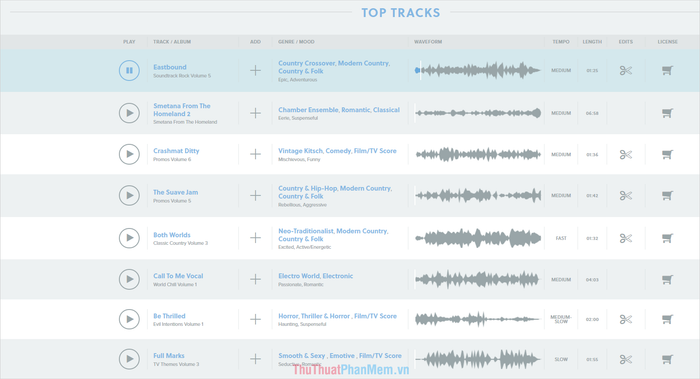This screenshot has width=700, height=379.
Task: Click the LENGTH column header
Action: [592, 42]
